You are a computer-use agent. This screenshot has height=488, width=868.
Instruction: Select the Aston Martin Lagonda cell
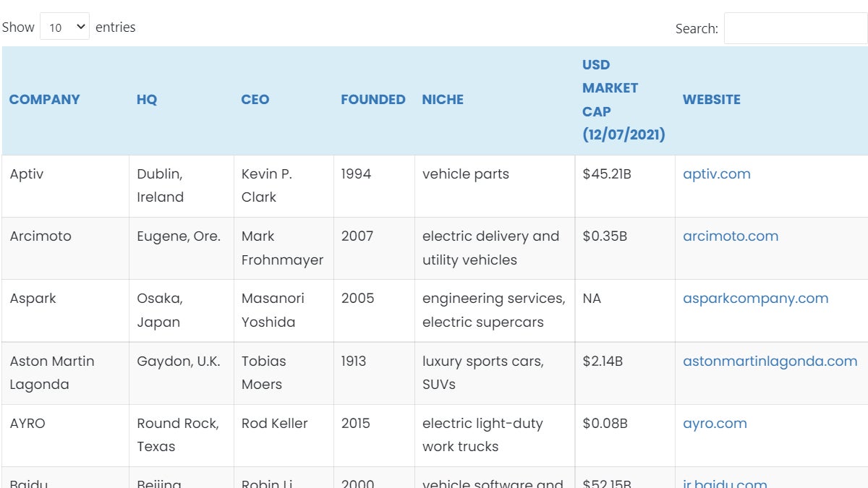point(65,373)
